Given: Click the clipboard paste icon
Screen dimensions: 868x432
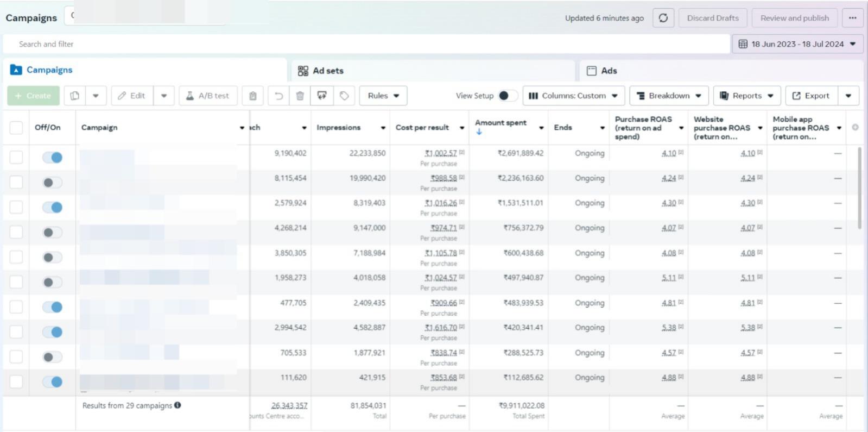Looking at the screenshot, I should point(252,96).
